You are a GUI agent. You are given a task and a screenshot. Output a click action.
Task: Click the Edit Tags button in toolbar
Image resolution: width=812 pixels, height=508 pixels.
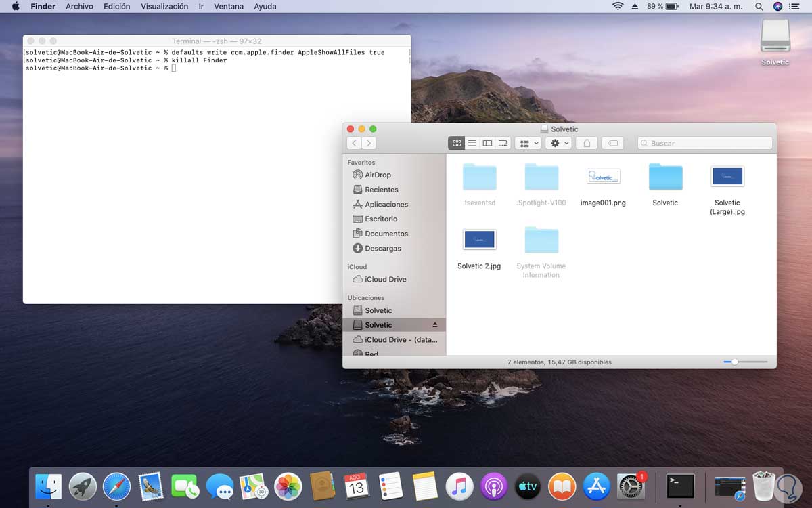pyautogui.click(x=612, y=143)
